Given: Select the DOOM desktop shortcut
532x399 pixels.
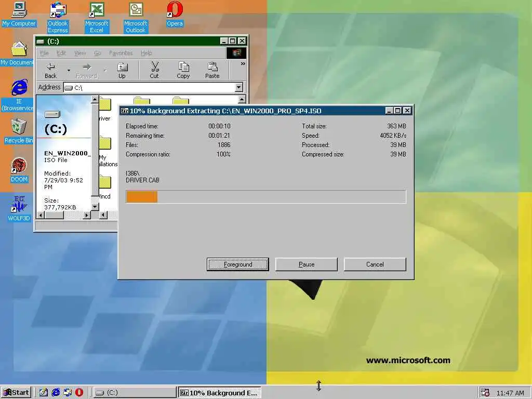Looking at the screenshot, I should point(19,170).
